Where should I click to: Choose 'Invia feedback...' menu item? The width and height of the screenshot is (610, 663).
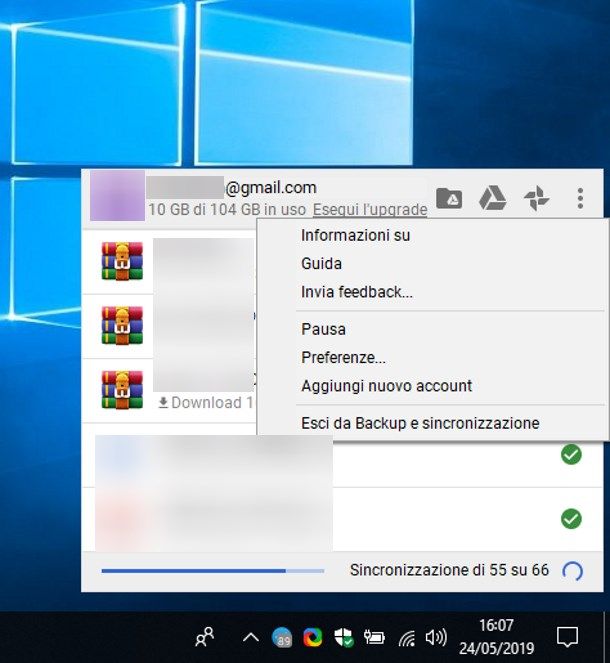click(x=356, y=292)
